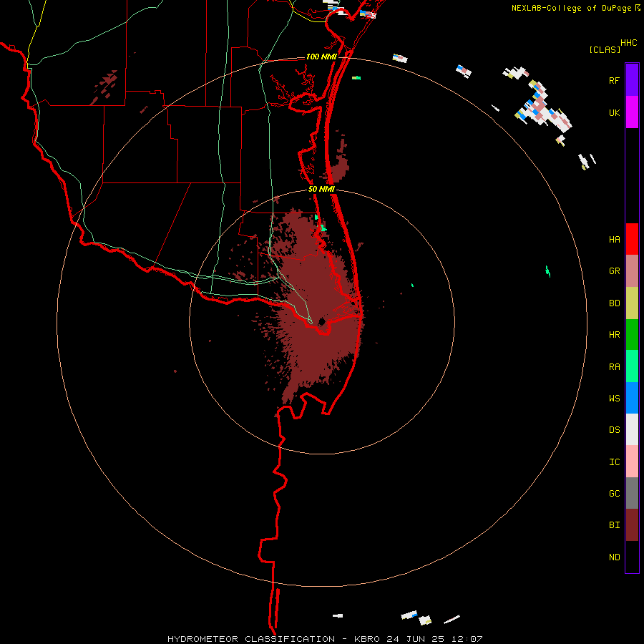Click the WS legend label
Viewport: 644px width, 644px height.
pyautogui.click(x=614, y=398)
